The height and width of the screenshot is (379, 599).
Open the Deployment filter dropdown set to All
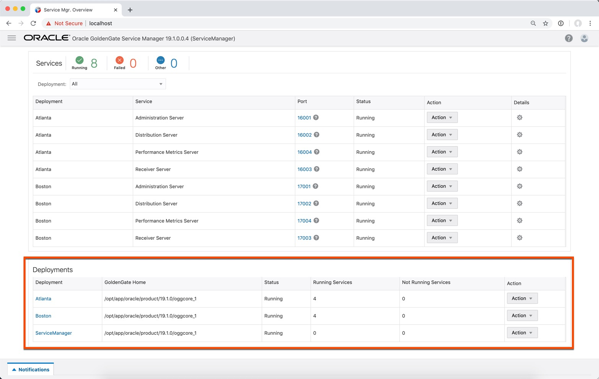pyautogui.click(x=117, y=84)
